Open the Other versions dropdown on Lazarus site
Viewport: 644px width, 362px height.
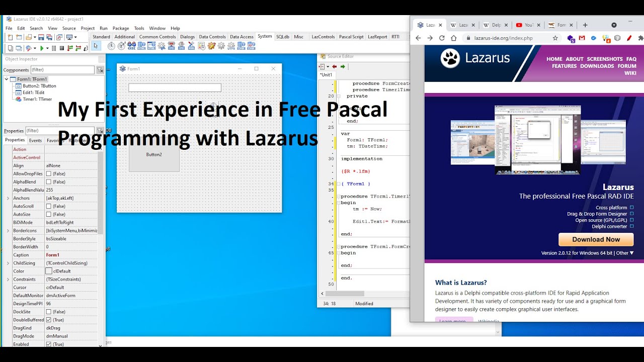(624, 253)
